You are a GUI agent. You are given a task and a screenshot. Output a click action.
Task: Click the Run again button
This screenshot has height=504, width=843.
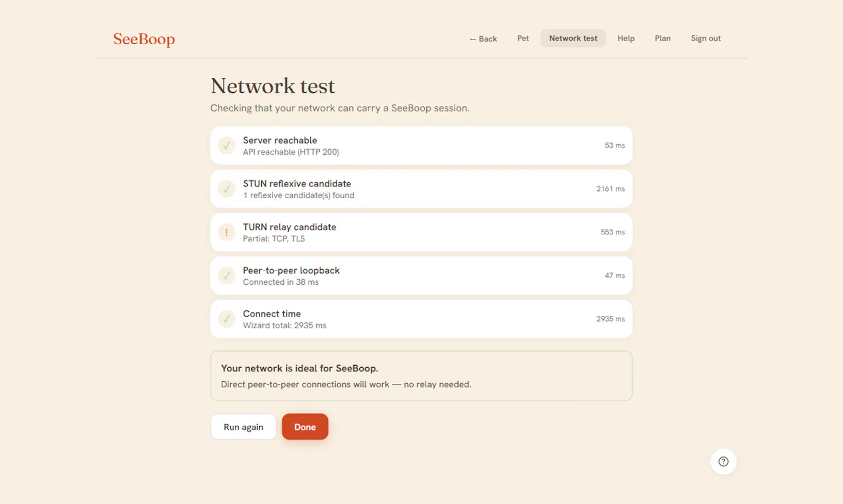[x=243, y=427]
